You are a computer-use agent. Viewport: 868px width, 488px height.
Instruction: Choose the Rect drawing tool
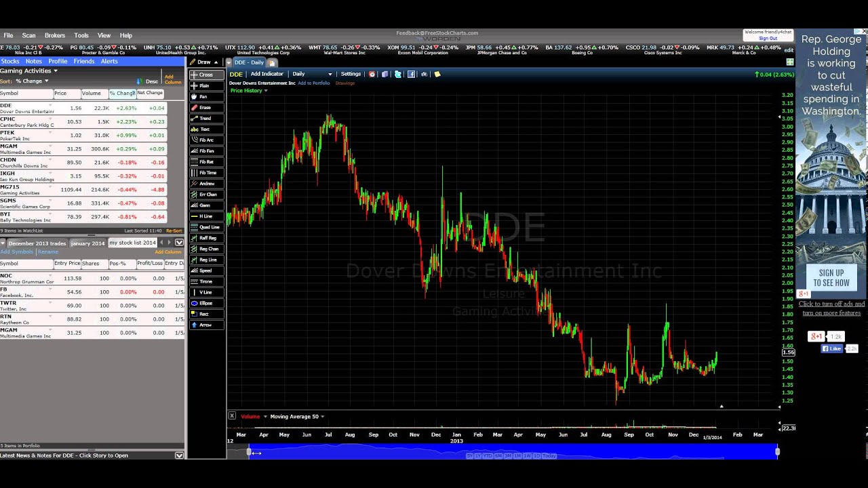click(206, 314)
